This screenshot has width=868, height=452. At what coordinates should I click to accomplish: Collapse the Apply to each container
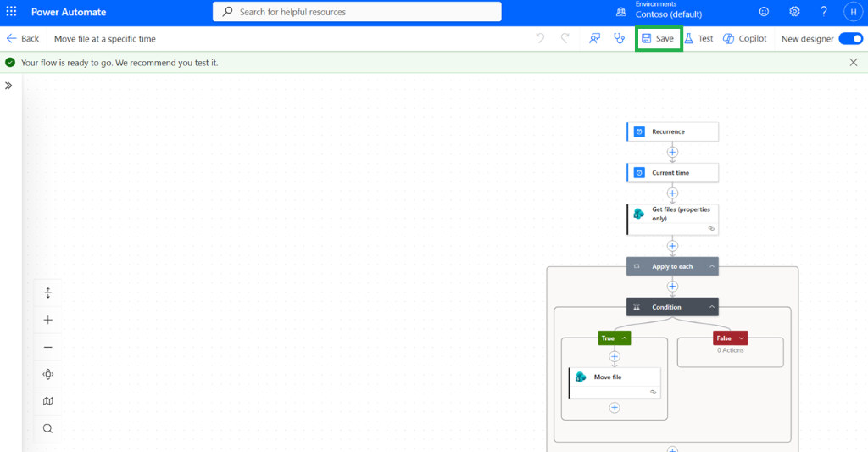712,266
